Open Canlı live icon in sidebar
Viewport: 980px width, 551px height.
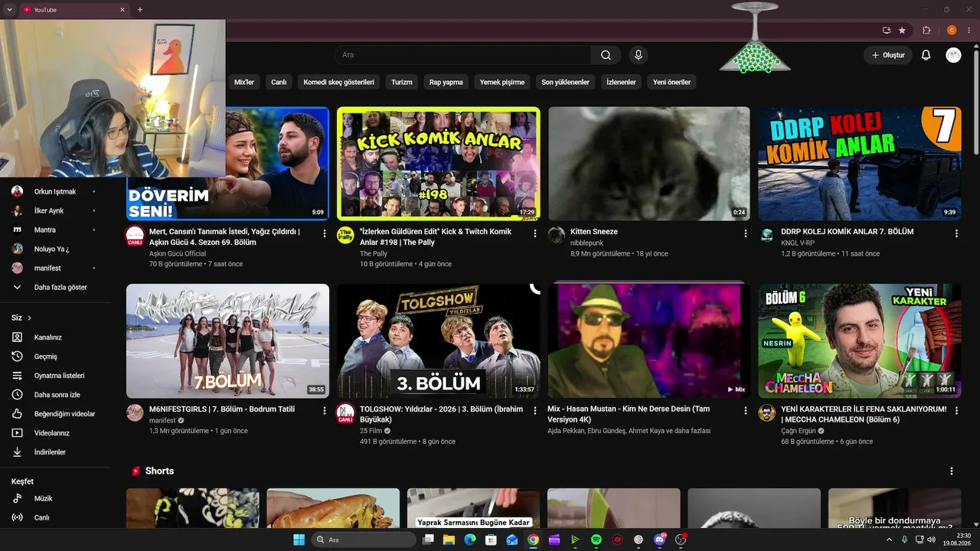17,517
